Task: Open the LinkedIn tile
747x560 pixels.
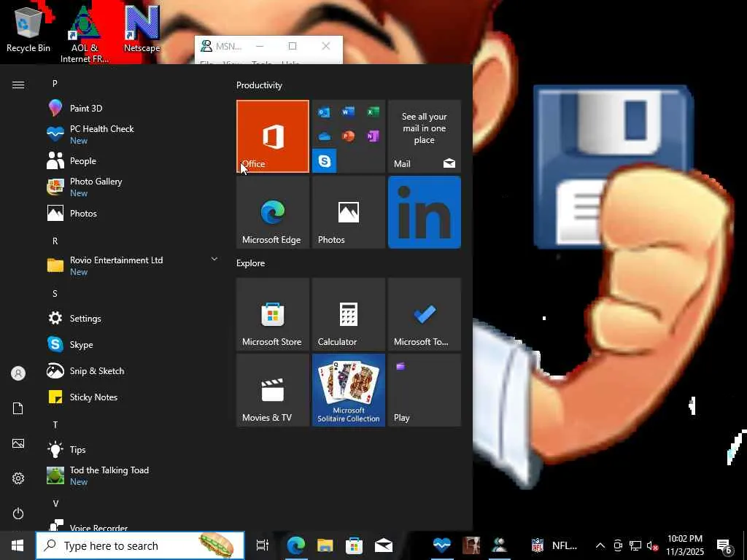Action: coord(424,212)
